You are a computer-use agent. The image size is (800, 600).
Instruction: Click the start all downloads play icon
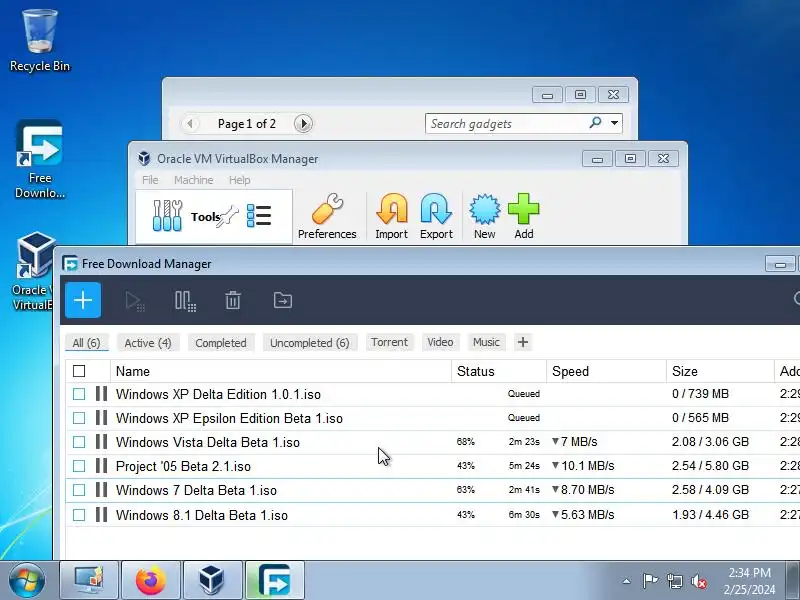135,301
